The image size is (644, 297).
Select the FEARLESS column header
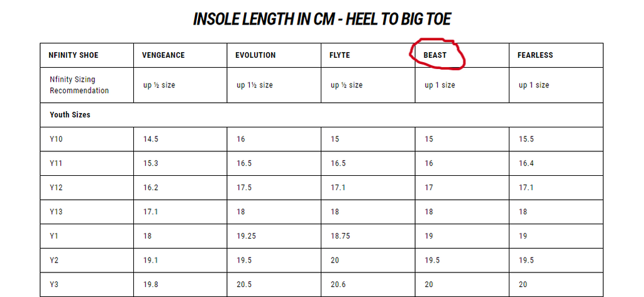[535, 55]
